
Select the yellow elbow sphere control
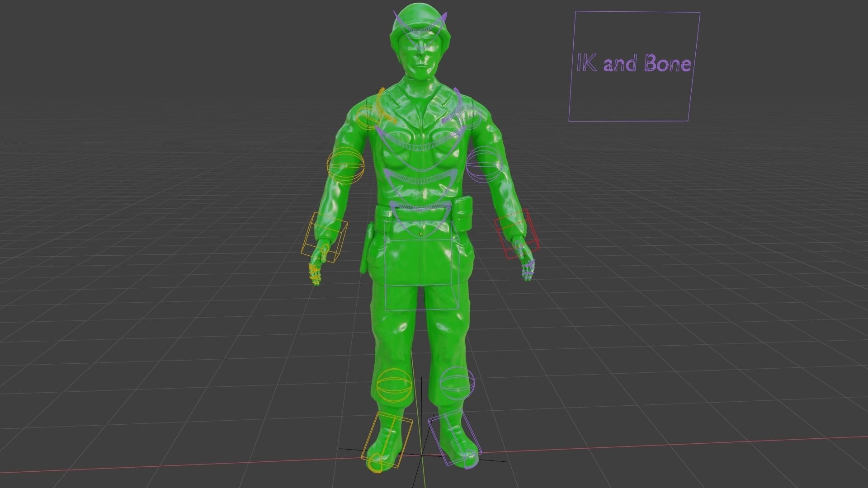point(345,166)
